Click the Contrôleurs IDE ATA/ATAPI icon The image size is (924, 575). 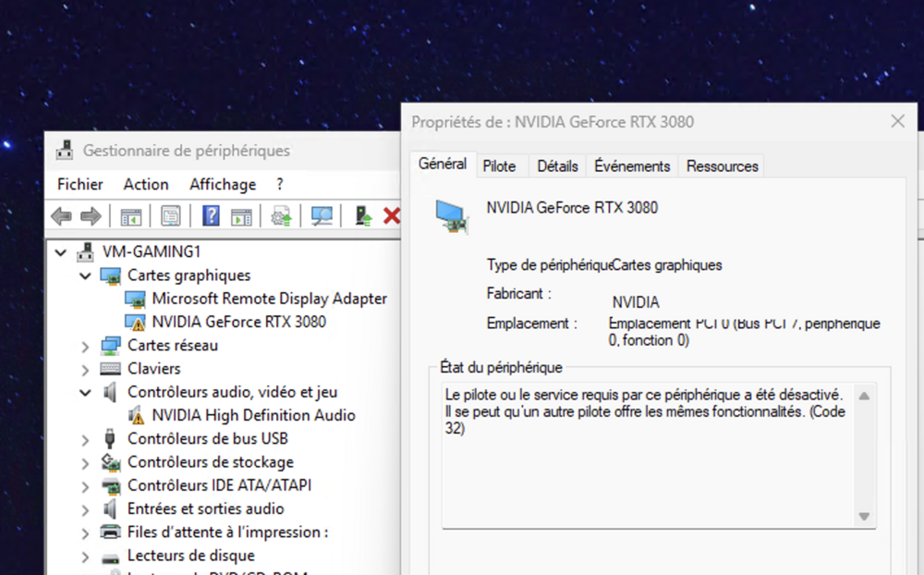[x=110, y=486]
